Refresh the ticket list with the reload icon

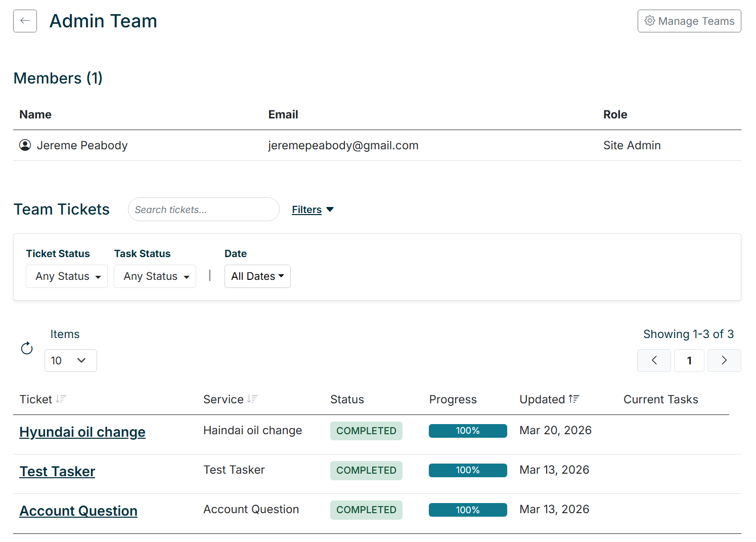click(26, 348)
